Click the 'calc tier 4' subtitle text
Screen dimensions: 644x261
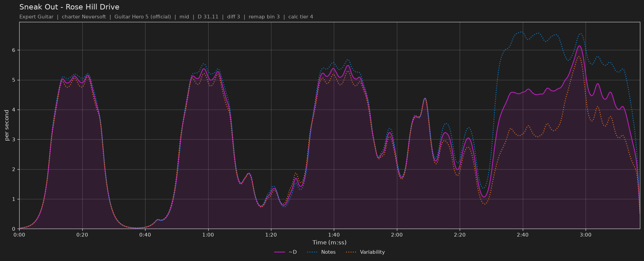point(300,17)
